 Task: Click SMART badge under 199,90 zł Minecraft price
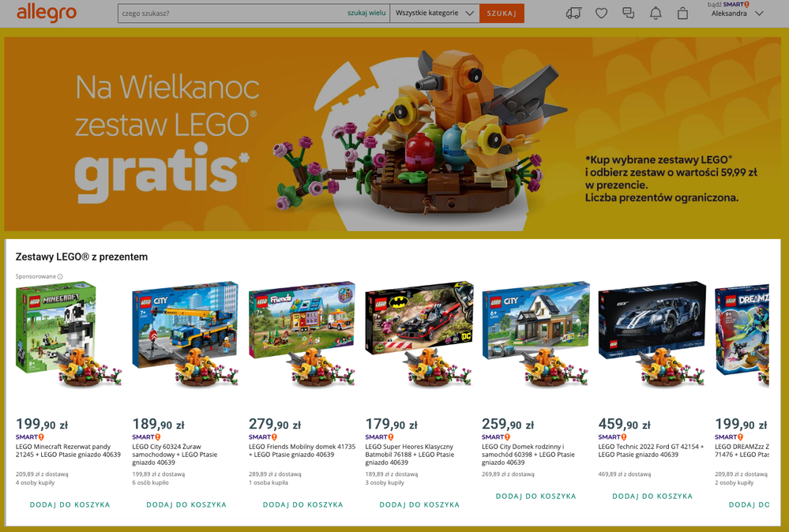click(x=30, y=437)
